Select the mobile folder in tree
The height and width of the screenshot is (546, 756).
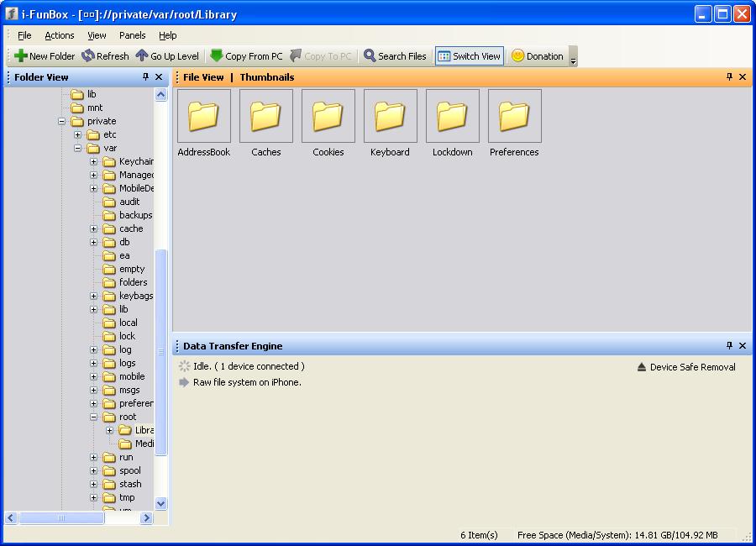pos(131,376)
